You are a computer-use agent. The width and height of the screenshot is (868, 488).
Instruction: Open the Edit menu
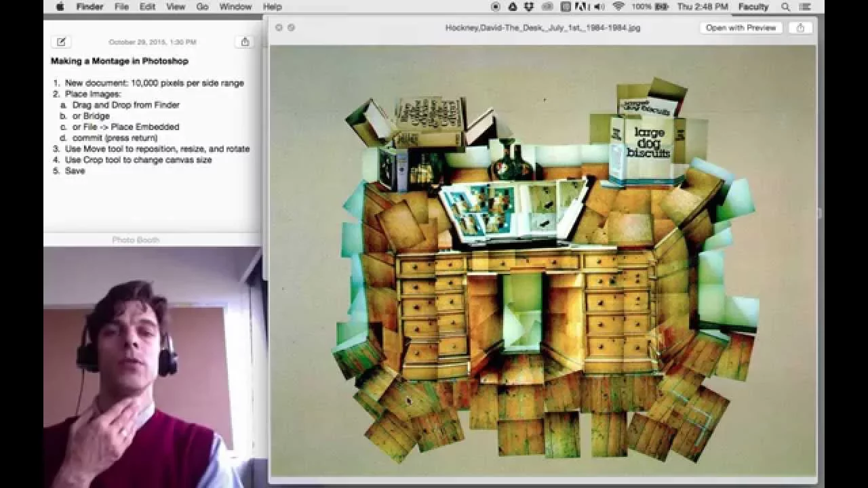click(x=147, y=7)
